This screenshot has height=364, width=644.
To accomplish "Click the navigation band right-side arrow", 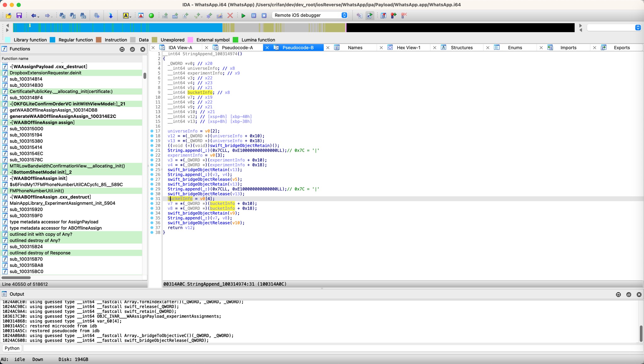I will 580,25.
